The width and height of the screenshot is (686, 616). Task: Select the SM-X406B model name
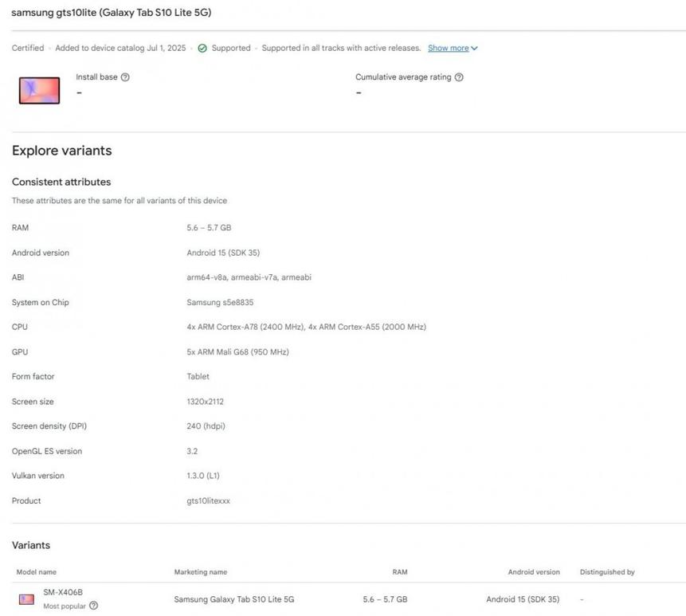click(x=63, y=592)
